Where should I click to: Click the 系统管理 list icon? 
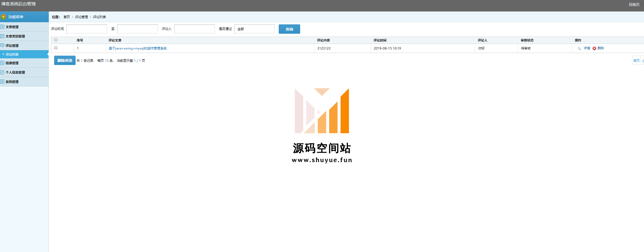pos(2,82)
